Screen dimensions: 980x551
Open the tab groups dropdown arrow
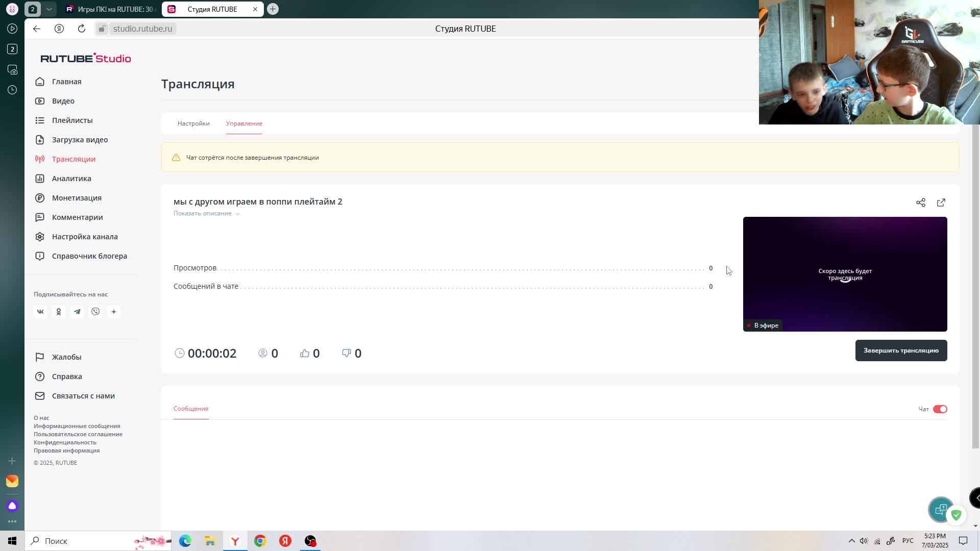pyautogui.click(x=49, y=9)
